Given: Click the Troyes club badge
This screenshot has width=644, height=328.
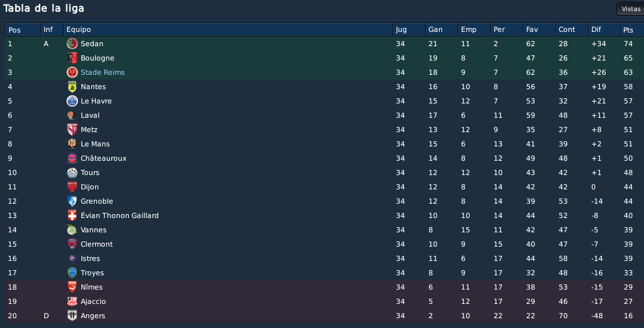Looking at the screenshot, I should click(x=72, y=273).
